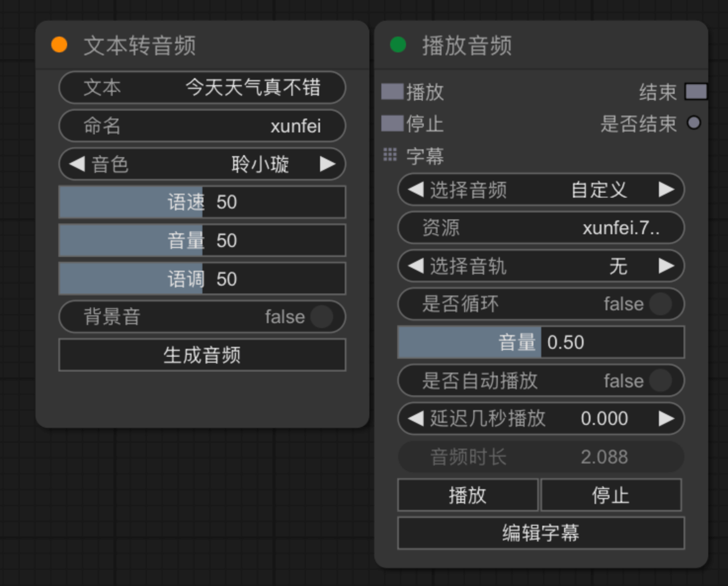Viewport: 728px width, 586px height.
Task: Enable the 背景音 toggle
Action: 322,317
